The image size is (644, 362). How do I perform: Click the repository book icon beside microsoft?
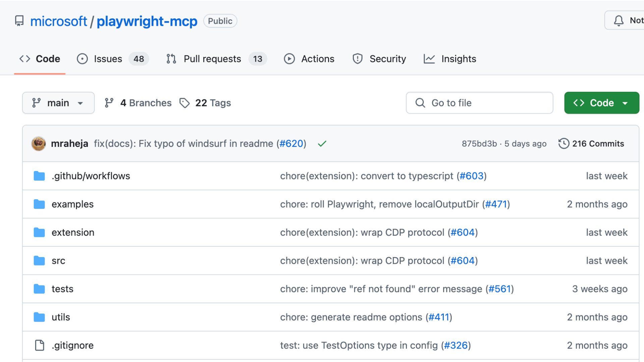(x=19, y=21)
